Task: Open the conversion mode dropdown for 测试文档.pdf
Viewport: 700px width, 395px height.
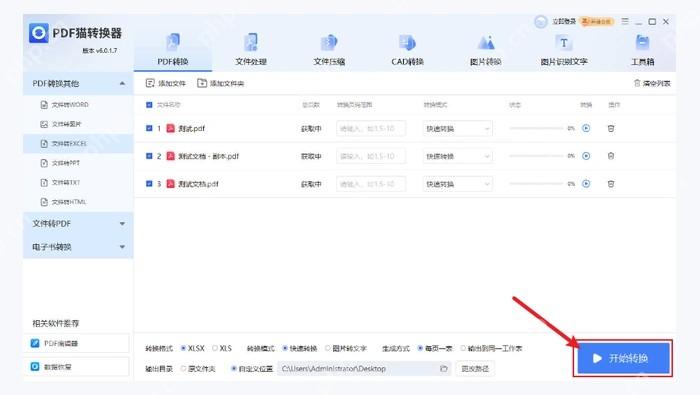Action: [x=458, y=184]
